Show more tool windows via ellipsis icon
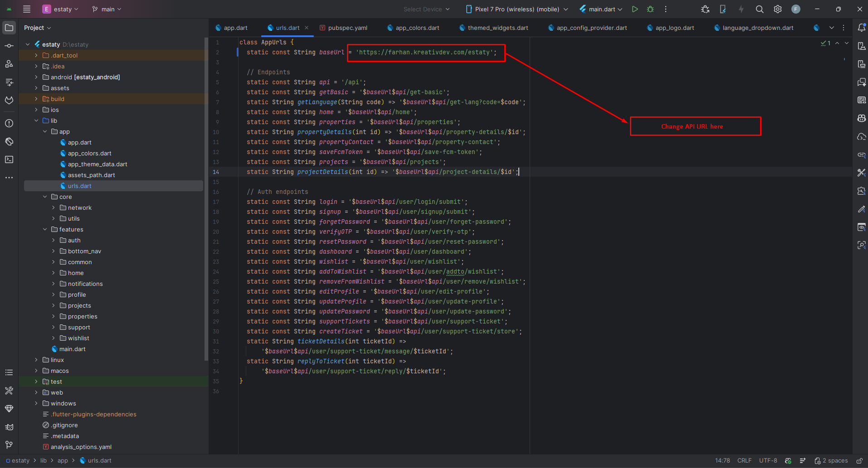The height and width of the screenshot is (468, 868). tap(9, 178)
